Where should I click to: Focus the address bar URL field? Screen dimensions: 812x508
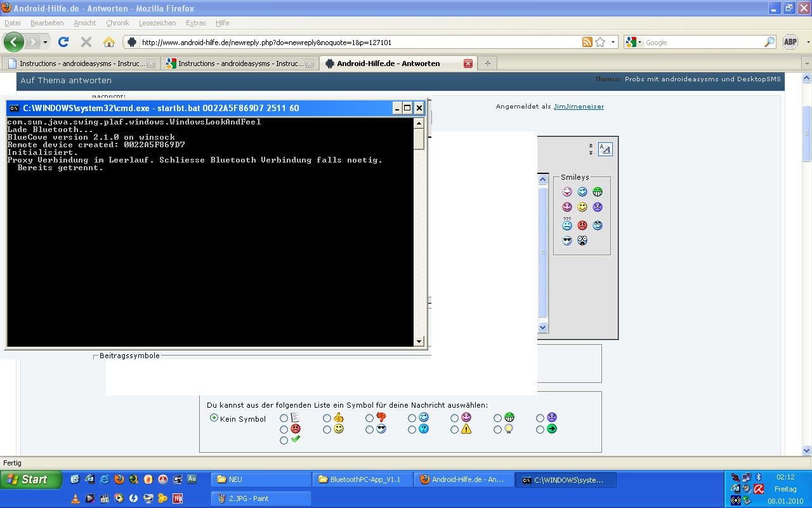[358, 43]
